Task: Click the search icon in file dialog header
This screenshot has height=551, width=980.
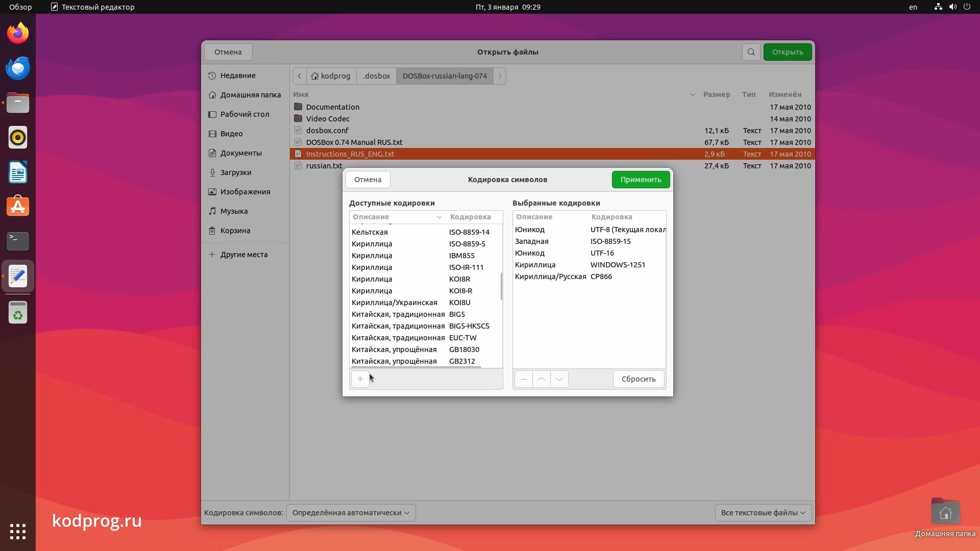Action: [x=751, y=52]
